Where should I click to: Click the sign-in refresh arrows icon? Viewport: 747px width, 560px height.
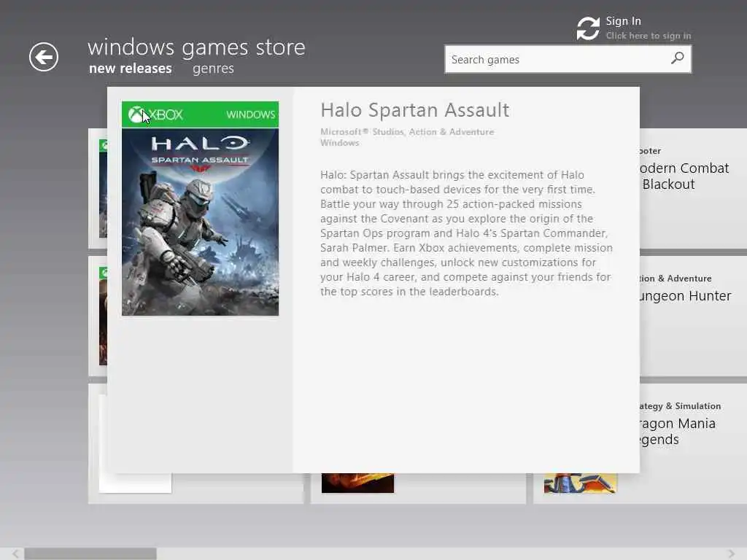point(588,28)
